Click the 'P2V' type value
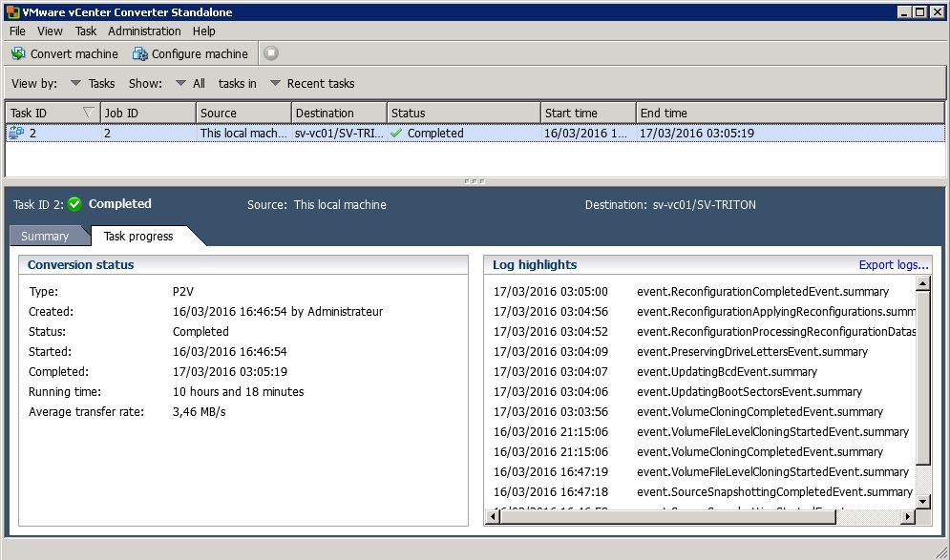Screen dimensions: 950x560 pyautogui.click(x=183, y=291)
